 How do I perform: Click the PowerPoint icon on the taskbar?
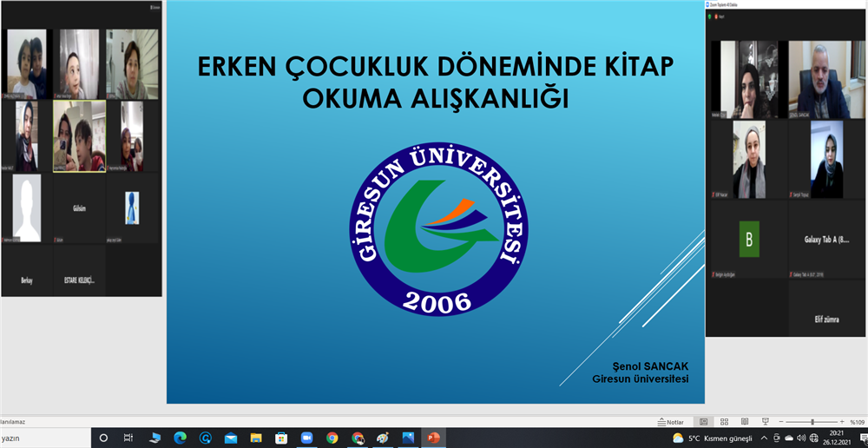pyautogui.click(x=433, y=438)
